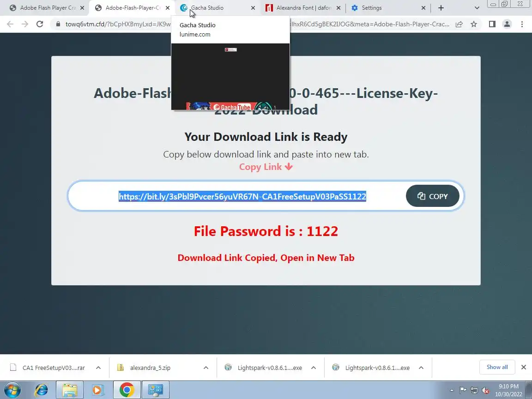Open Action Center flag icon
Screen dimensions: 532x399
coord(463,390)
